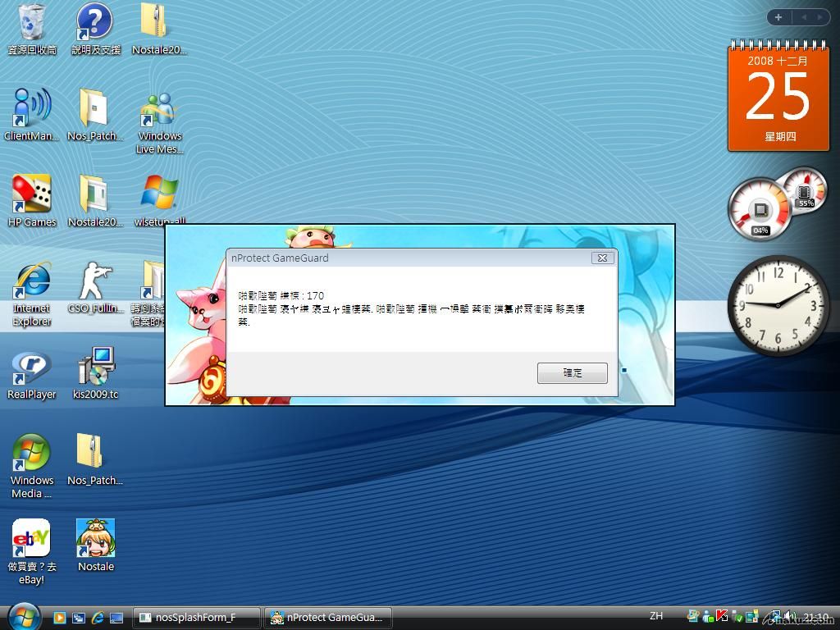Click the taskbar clock showing 21:10
The image size is (840, 630).
(x=815, y=617)
